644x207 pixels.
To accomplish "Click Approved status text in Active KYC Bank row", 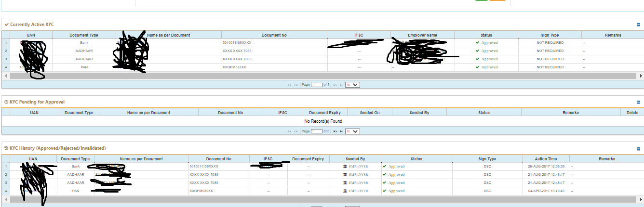I will point(489,43).
